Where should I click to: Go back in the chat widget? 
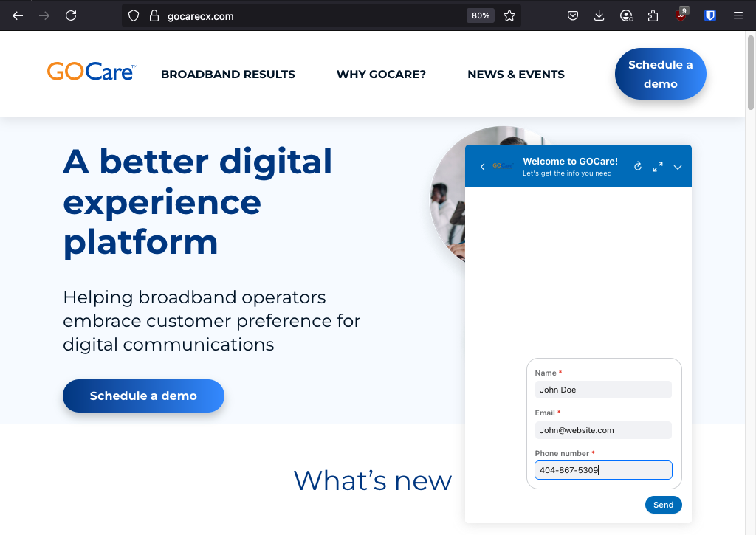point(483,167)
